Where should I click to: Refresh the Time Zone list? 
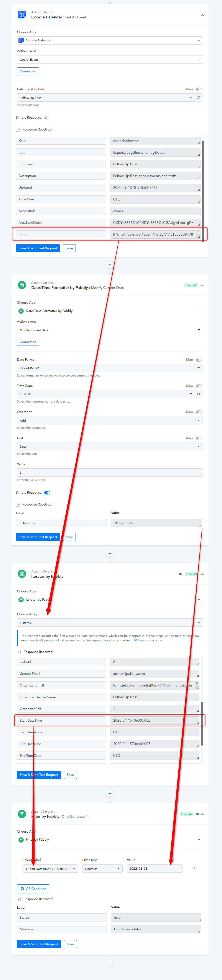pyautogui.click(x=198, y=394)
